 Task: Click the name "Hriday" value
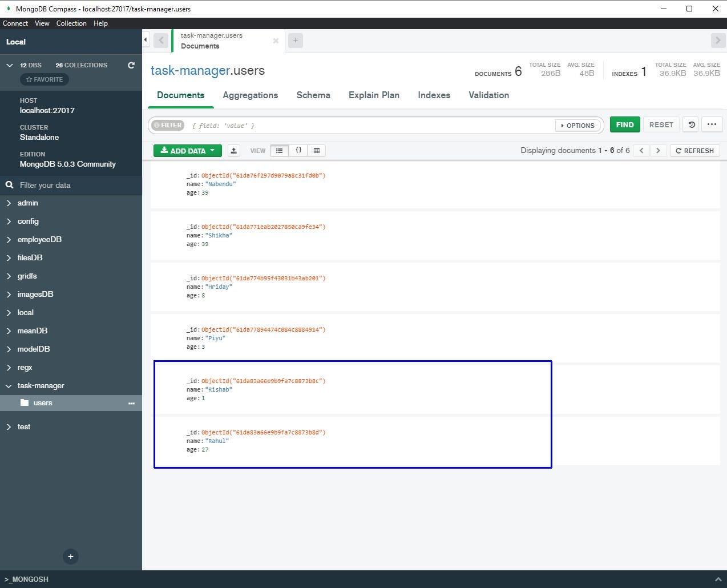(x=219, y=287)
